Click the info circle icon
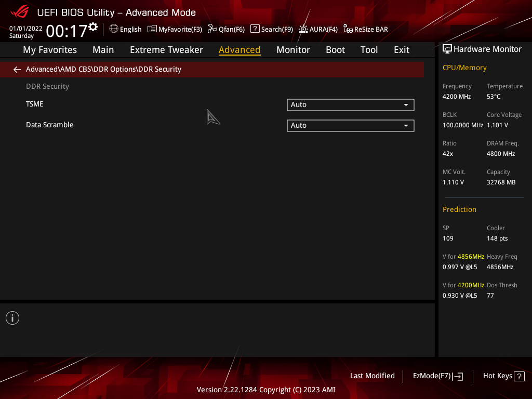Viewport: 532px width, 399px height. 12,318
